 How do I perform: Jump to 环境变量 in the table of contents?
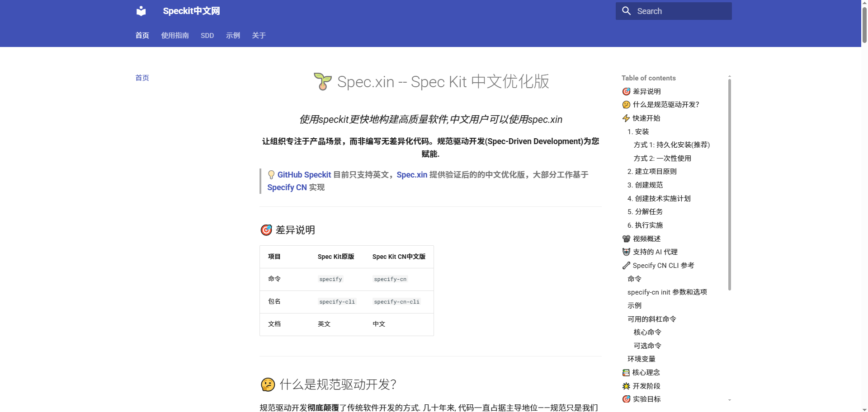642,359
